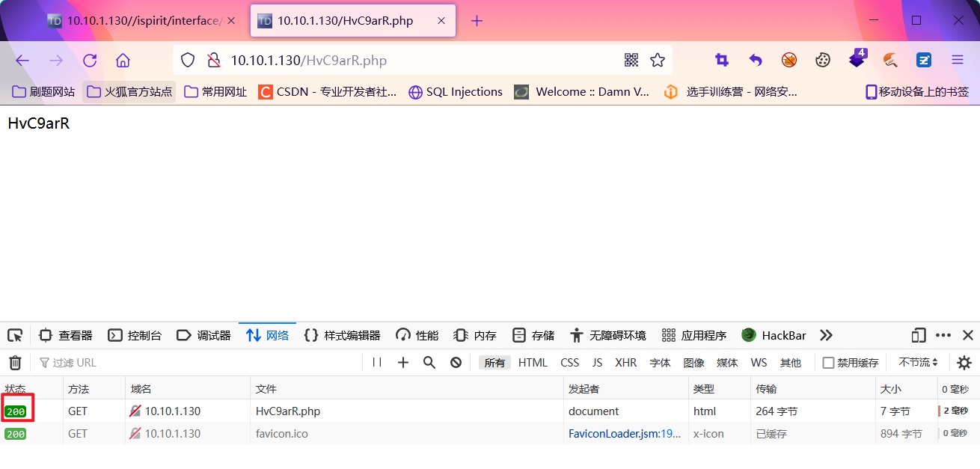Open 移动设备上的书签 folder

[917, 92]
